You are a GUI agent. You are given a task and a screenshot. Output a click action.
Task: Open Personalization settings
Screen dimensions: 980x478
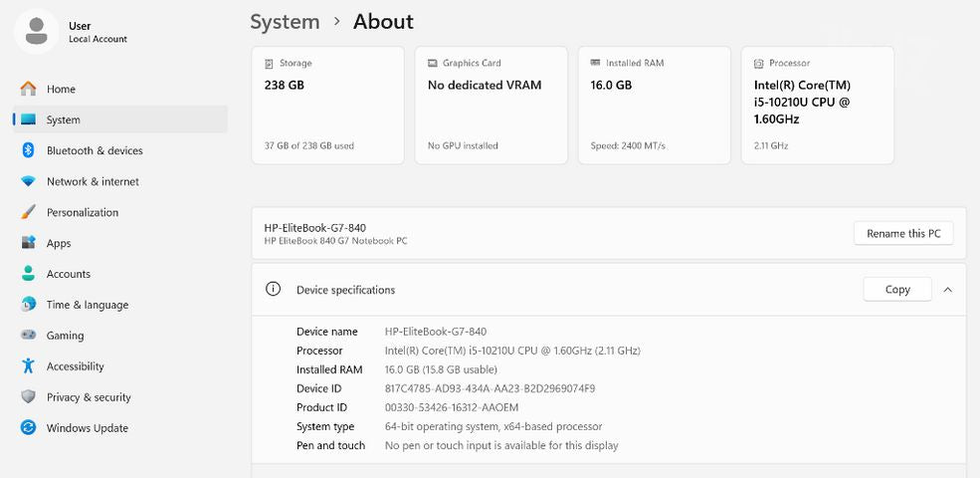(120, 212)
